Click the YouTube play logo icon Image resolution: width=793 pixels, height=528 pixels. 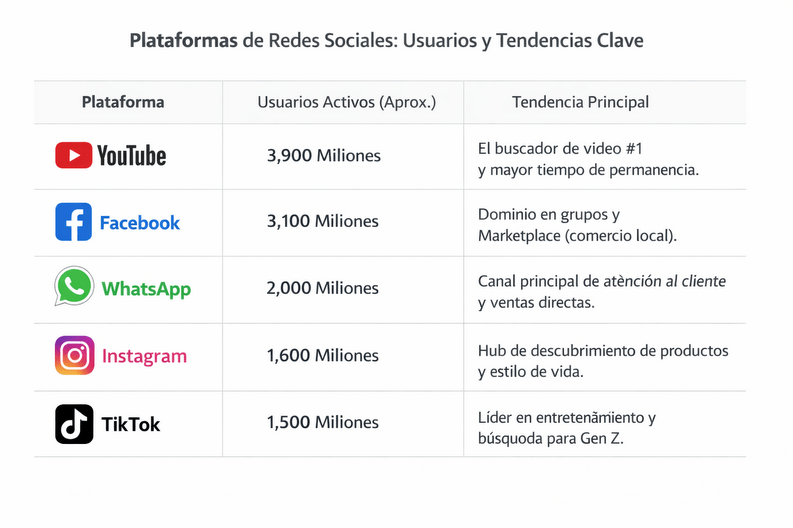pyautogui.click(x=73, y=155)
